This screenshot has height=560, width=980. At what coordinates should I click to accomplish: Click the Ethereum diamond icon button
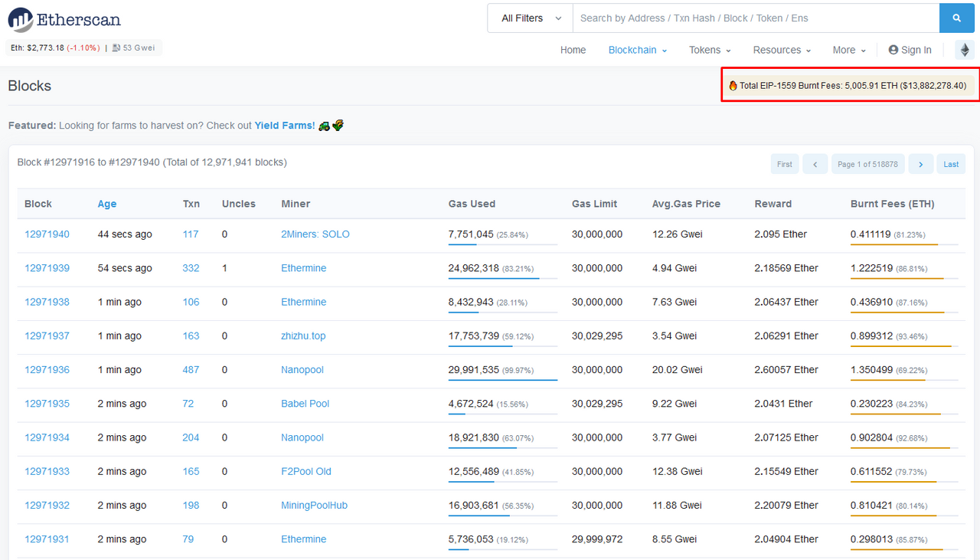tap(965, 50)
